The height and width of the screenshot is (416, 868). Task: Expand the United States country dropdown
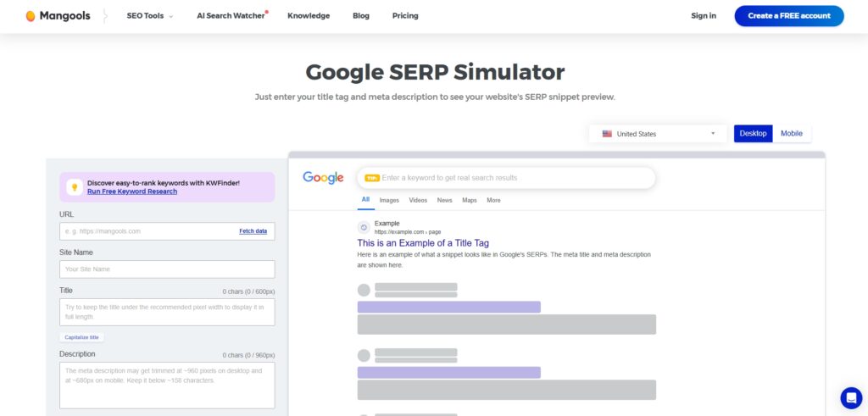tap(658, 134)
